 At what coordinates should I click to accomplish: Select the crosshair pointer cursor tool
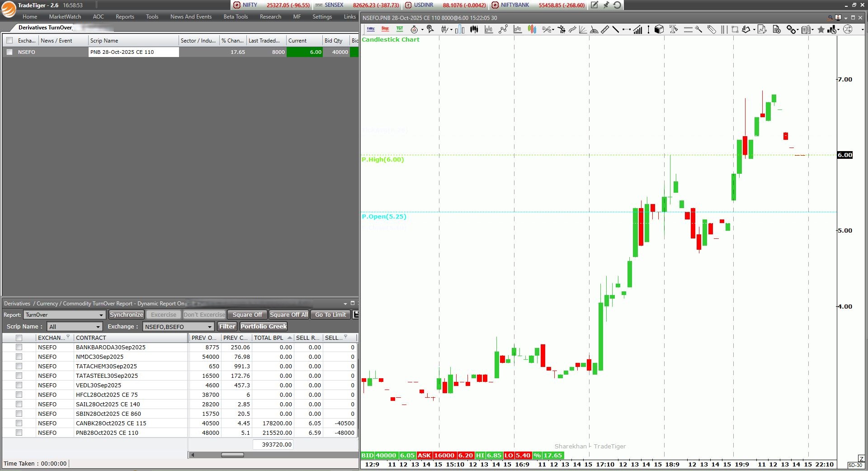pos(430,29)
